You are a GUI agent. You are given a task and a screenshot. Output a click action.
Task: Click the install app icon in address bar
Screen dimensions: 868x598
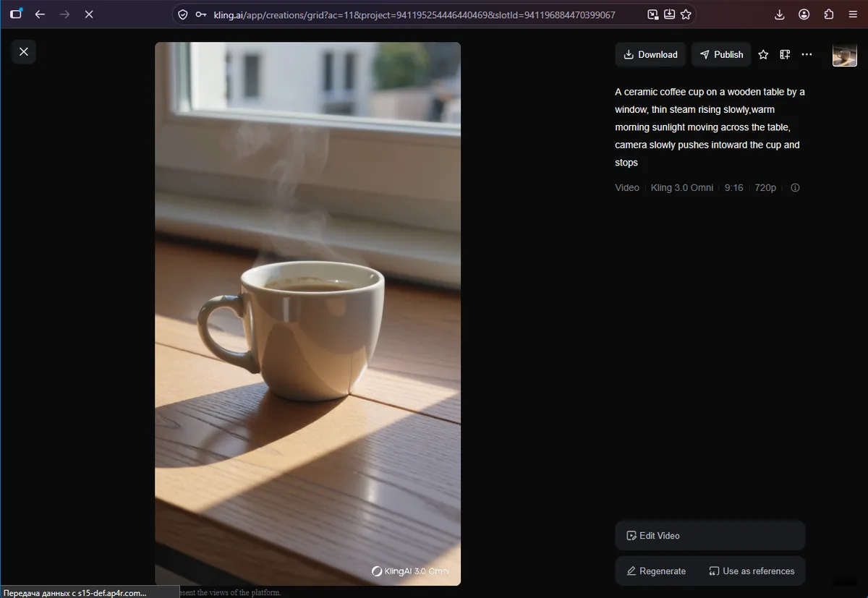(670, 14)
